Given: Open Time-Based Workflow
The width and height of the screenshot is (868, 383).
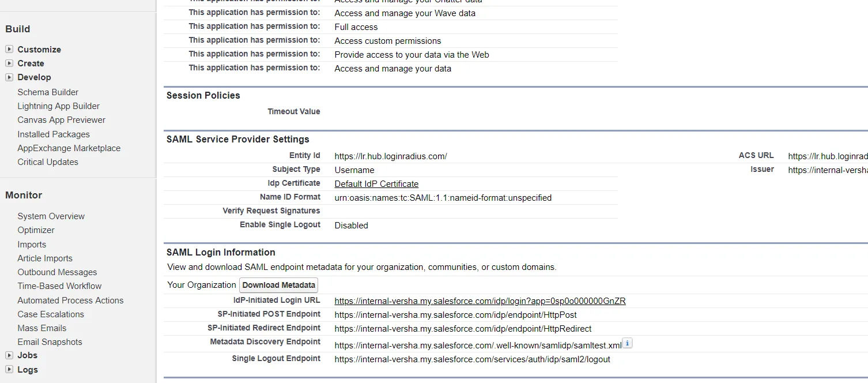Looking at the screenshot, I should click(x=59, y=286).
